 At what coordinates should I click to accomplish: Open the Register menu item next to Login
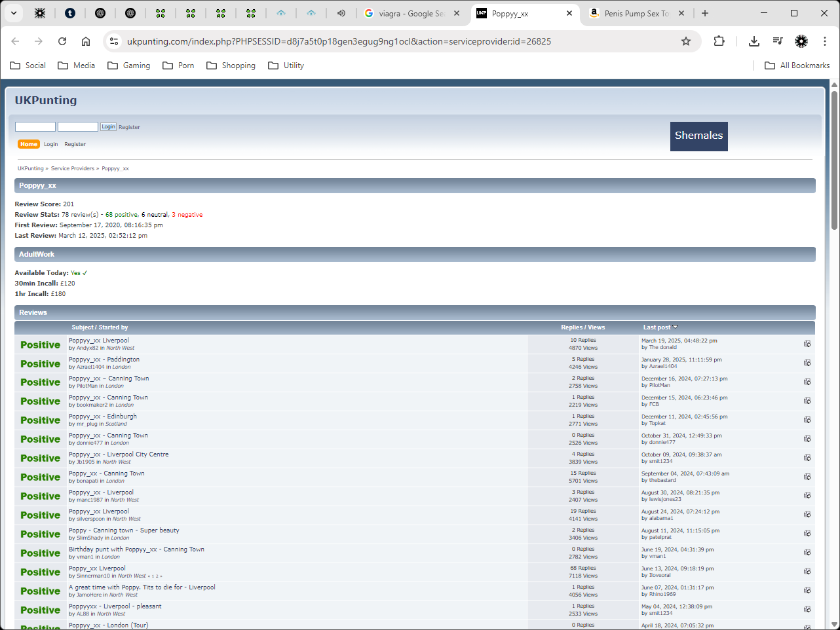coord(75,144)
